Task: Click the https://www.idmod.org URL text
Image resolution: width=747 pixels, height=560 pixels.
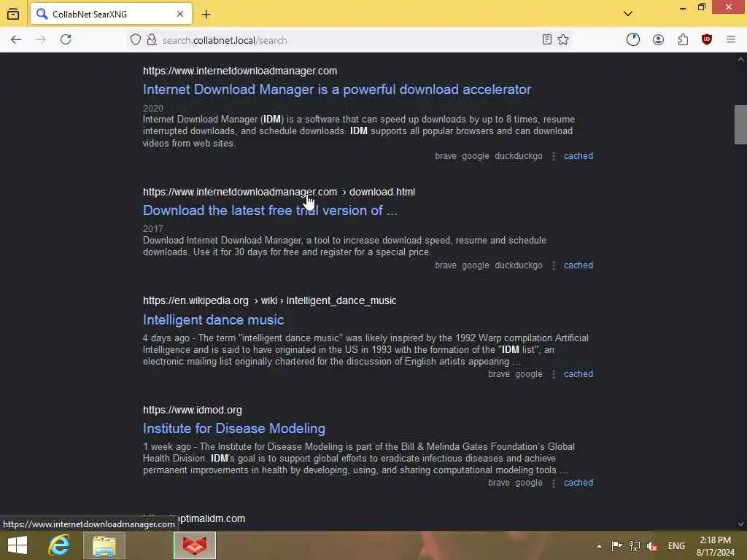Action: pyautogui.click(x=193, y=410)
